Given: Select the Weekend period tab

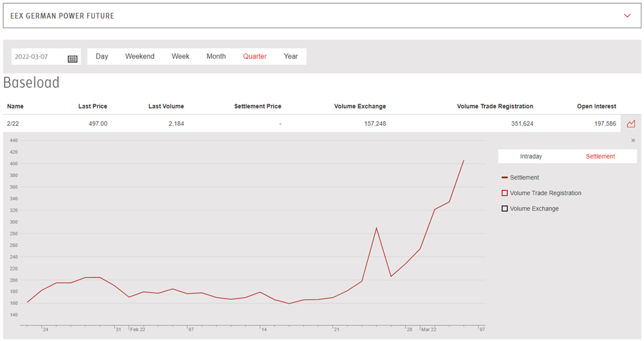Looking at the screenshot, I should [x=140, y=57].
